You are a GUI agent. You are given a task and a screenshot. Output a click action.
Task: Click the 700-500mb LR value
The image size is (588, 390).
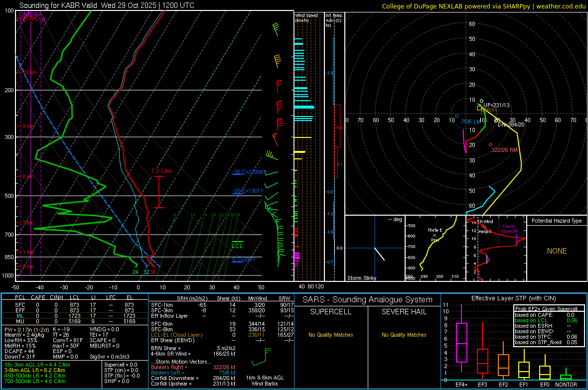point(35,381)
